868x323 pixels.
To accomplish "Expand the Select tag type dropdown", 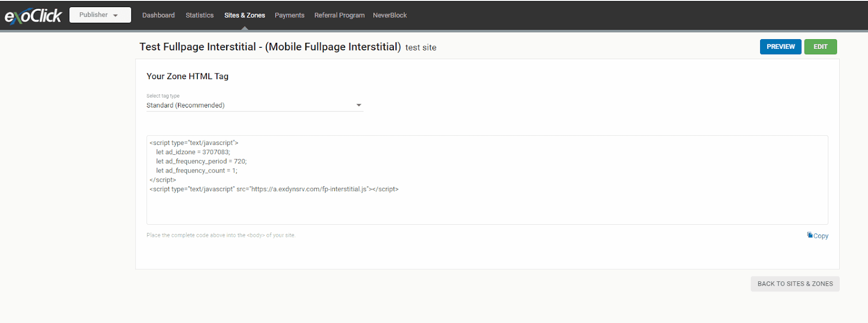I will 254,105.
